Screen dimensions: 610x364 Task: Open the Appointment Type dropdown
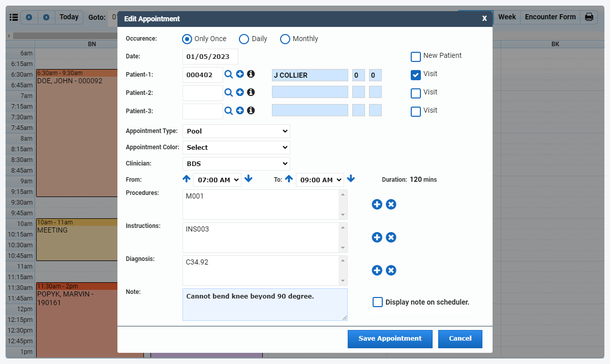coord(236,131)
